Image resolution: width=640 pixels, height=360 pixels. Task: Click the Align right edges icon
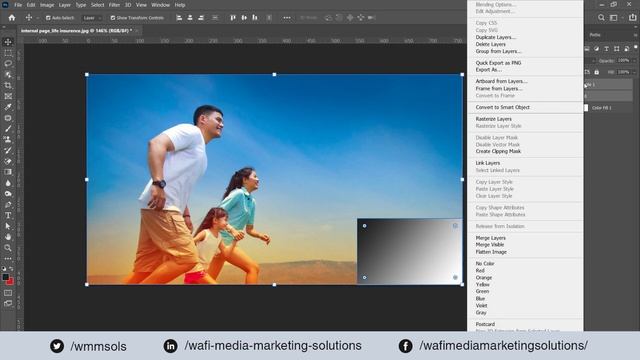201,18
